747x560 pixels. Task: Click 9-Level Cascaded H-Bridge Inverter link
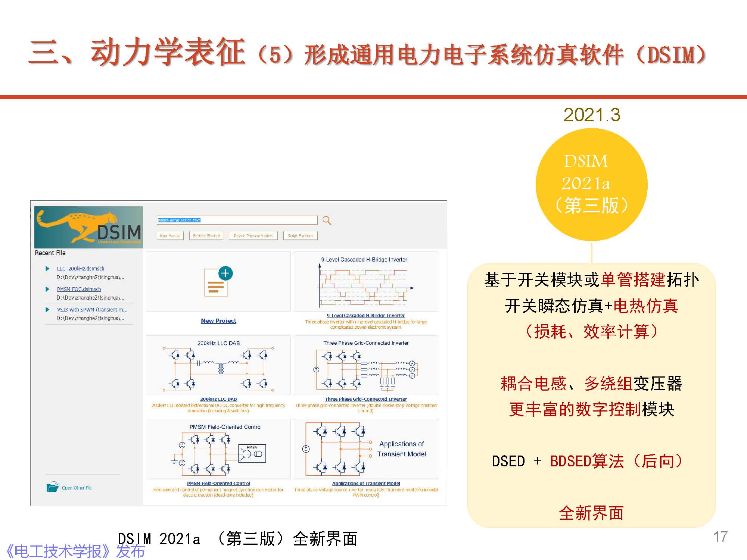366,316
